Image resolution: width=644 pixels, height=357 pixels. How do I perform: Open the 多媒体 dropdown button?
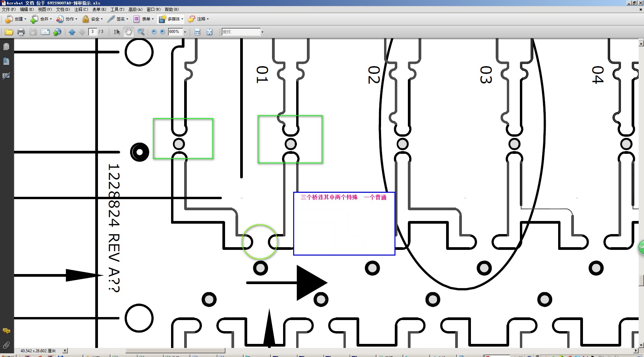tap(171, 19)
